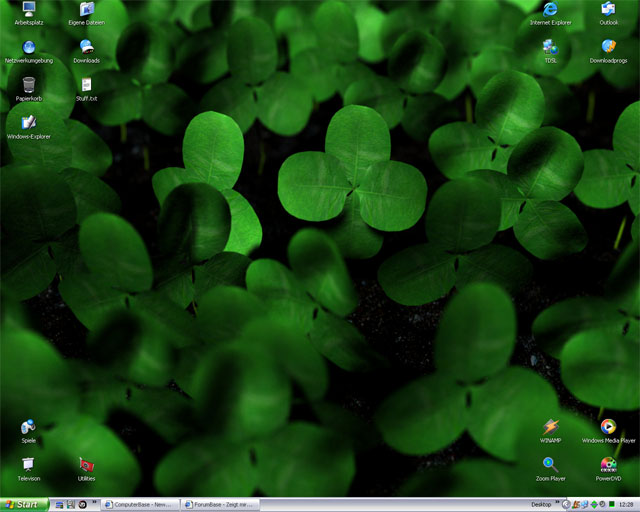Select the Outlook desktop icon
Image resolution: width=640 pixels, height=512 pixels.
(608, 13)
